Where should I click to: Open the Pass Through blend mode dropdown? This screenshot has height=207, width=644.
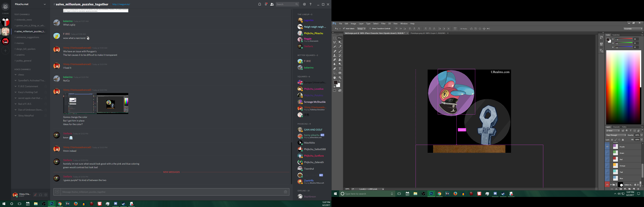coord(616,135)
